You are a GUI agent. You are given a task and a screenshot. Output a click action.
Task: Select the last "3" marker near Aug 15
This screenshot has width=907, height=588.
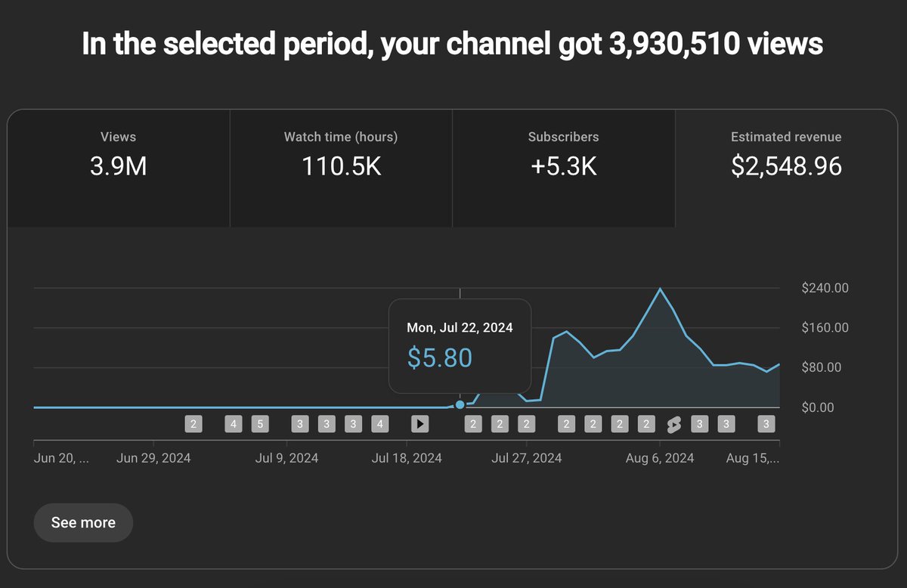coord(766,423)
